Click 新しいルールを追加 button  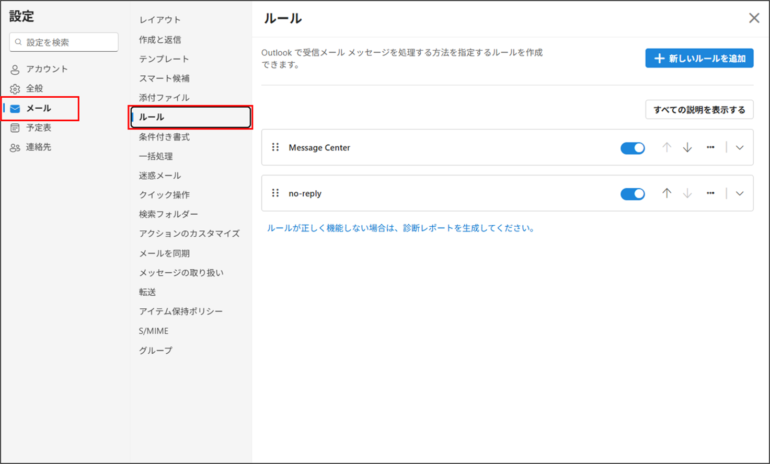(699, 59)
